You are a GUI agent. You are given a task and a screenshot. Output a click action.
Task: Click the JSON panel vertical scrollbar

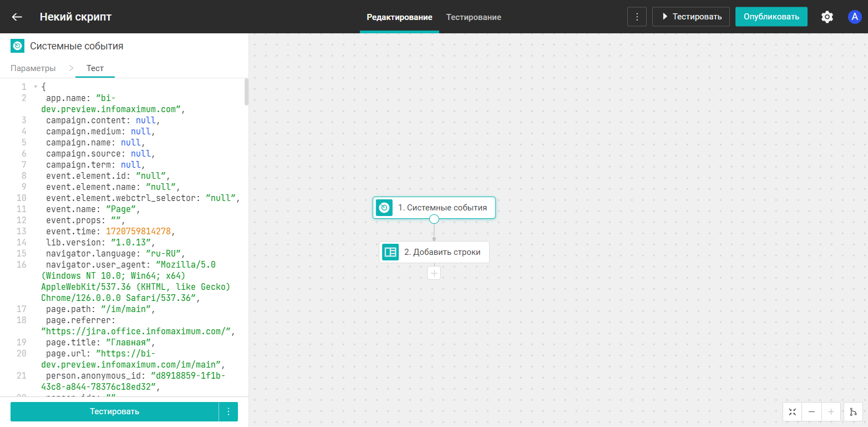click(246, 92)
